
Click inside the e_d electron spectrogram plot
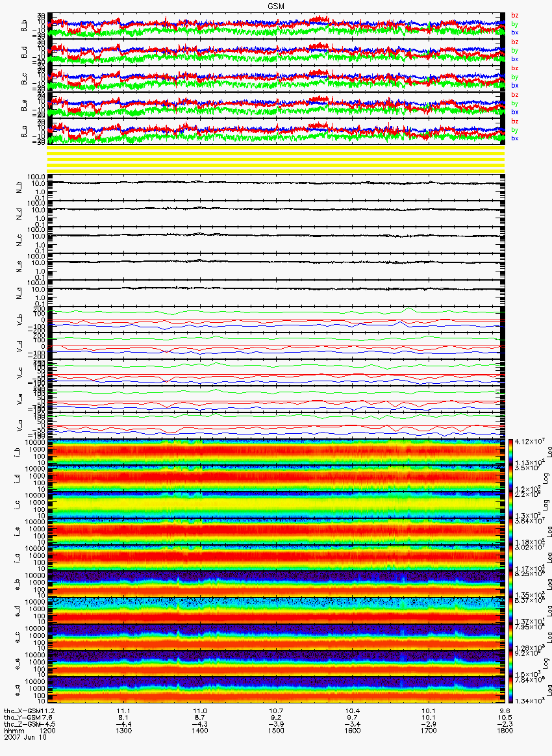coord(276,612)
